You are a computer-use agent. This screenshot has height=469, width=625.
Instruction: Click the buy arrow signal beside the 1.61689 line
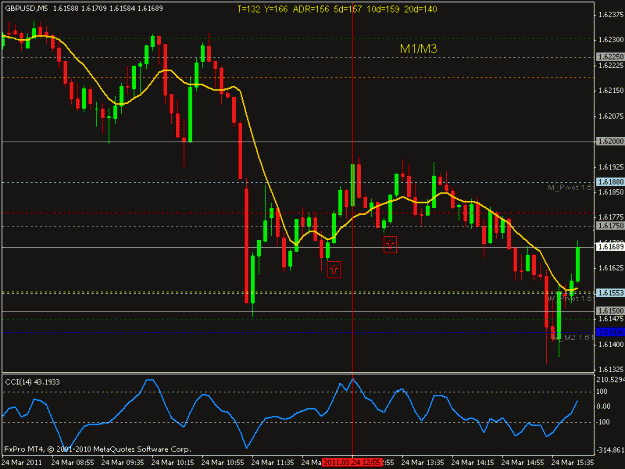coord(390,244)
